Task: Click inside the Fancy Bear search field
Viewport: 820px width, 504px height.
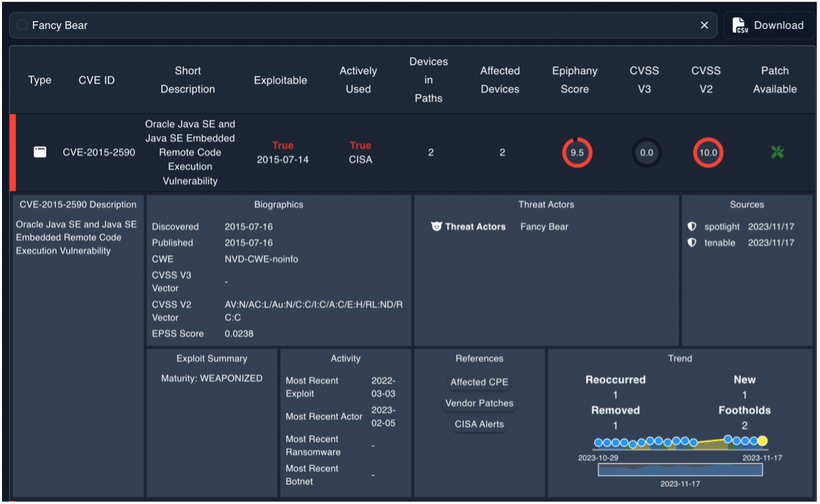Action: (333, 25)
